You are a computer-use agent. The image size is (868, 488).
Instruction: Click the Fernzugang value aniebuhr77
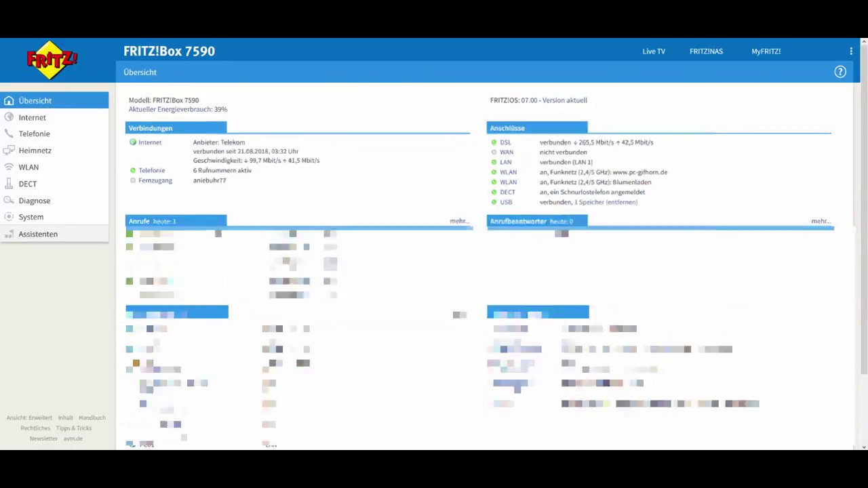click(x=209, y=180)
